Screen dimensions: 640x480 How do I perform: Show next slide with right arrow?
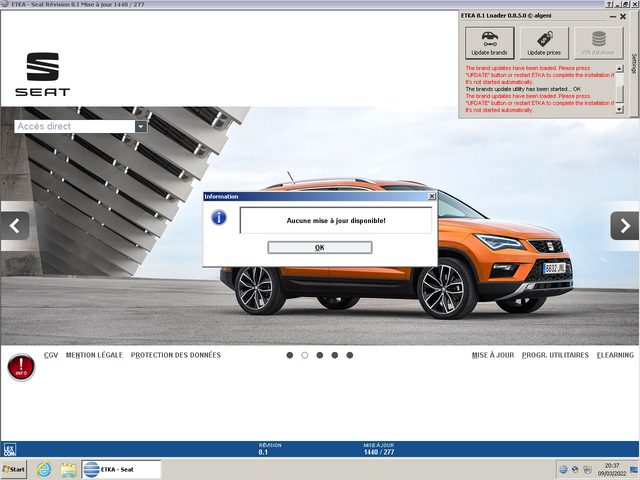pyautogui.click(x=624, y=226)
